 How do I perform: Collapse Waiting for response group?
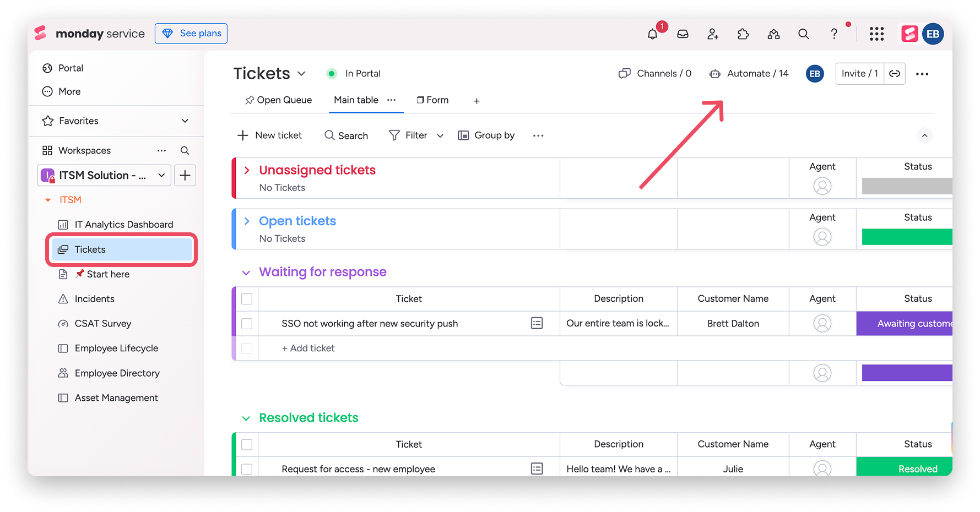pos(246,273)
